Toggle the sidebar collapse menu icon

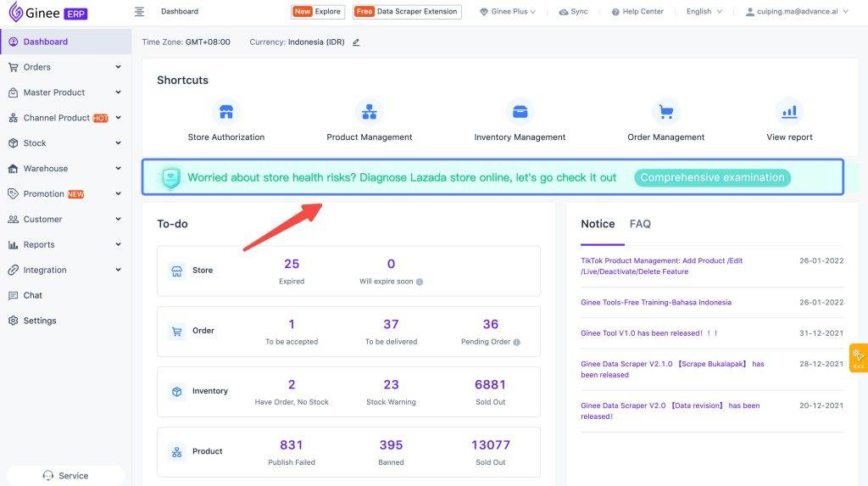[x=140, y=12]
